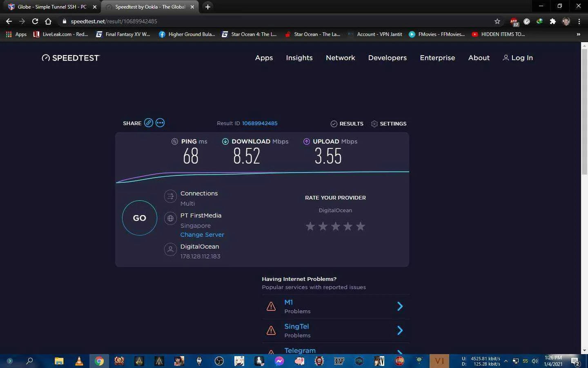Launch VLC media player from taskbar
The width and height of the screenshot is (588, 368).
click(x=79, y=361)
